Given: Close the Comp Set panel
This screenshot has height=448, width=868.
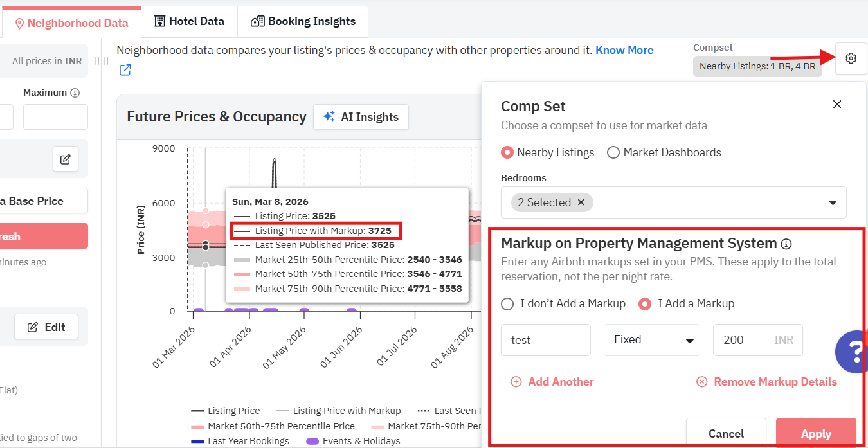Looking at the screenshot, I should [x=836, y=104].
